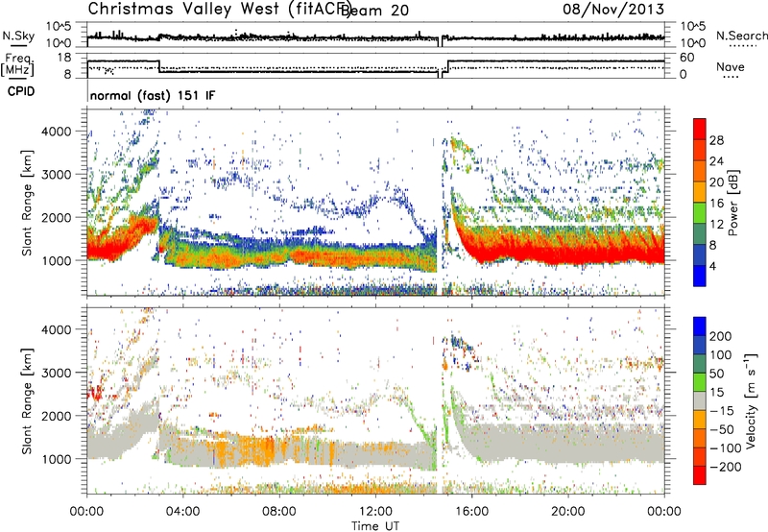Click the velocity panel 'Slant Range [km]' label

(x=27, y=400)
